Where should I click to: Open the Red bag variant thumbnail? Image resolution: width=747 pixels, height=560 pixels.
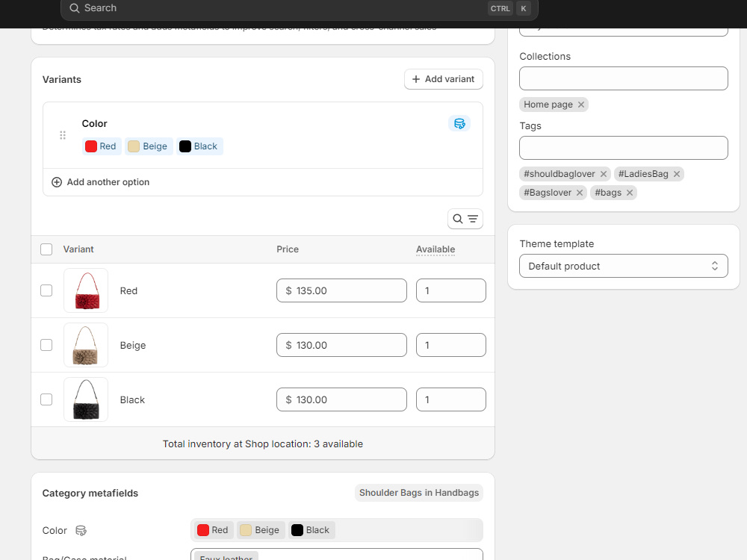click(86, 290)
